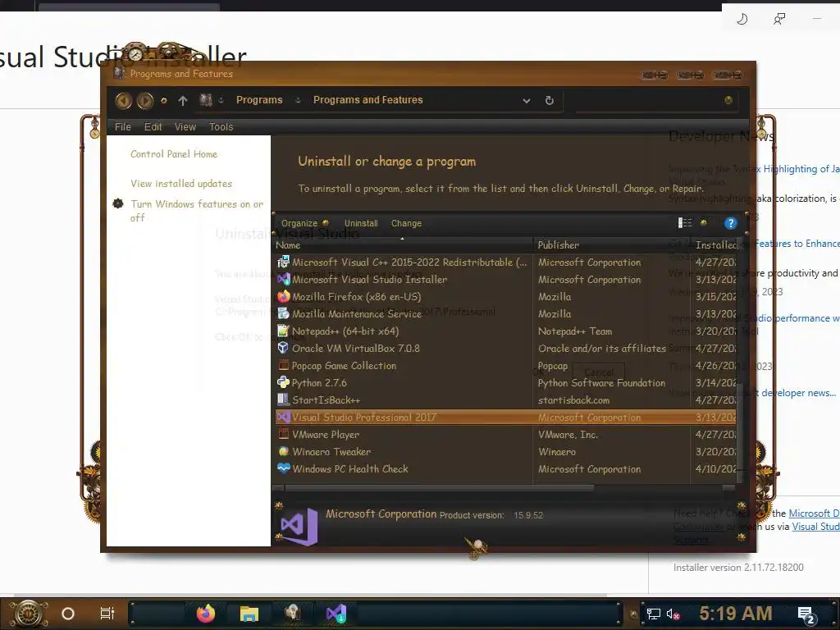Go up one level with the up arrow
Screen dimensions: 840x630
tap(183, 100)
